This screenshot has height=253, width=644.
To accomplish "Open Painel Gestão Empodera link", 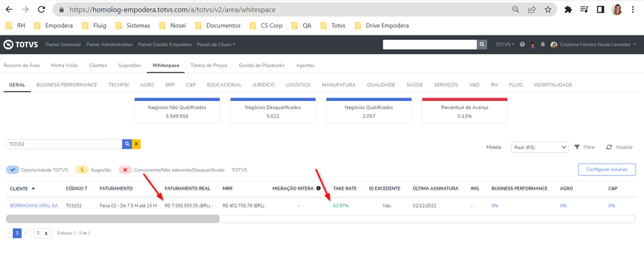I will [x=165, y=44].
